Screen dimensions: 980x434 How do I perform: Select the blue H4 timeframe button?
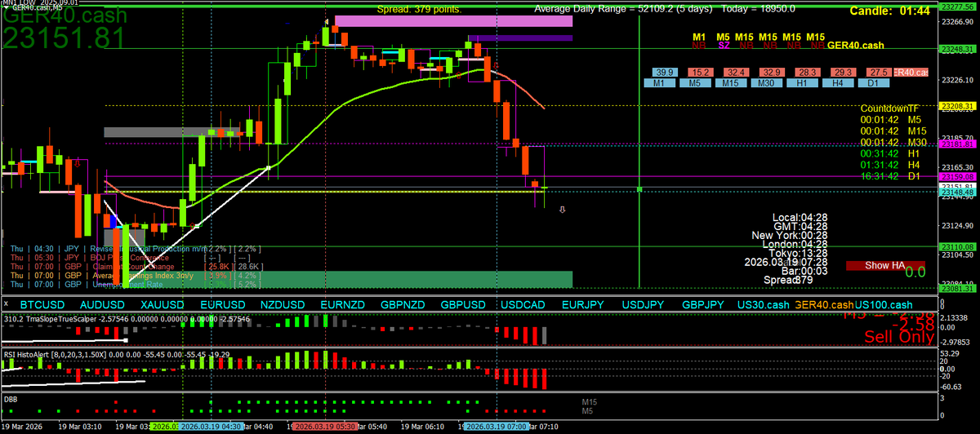point(837,83)
